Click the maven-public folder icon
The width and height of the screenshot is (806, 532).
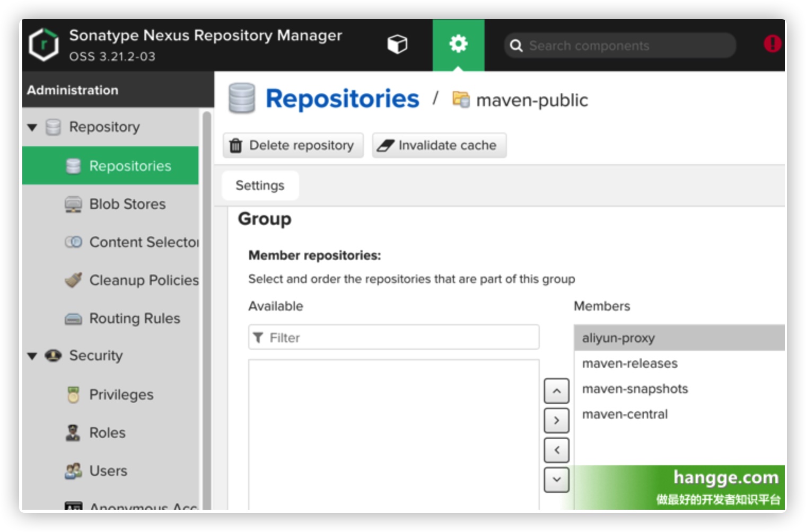tap(461, 100)
